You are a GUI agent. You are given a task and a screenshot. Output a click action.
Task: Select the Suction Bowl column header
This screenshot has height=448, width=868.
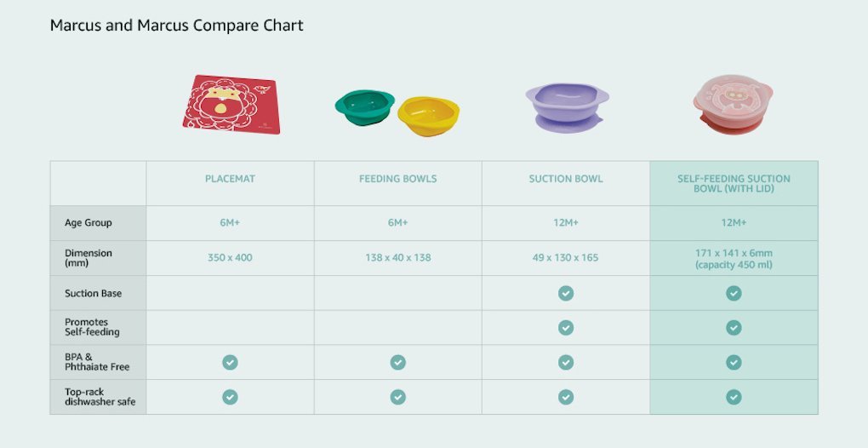point(566,180)
